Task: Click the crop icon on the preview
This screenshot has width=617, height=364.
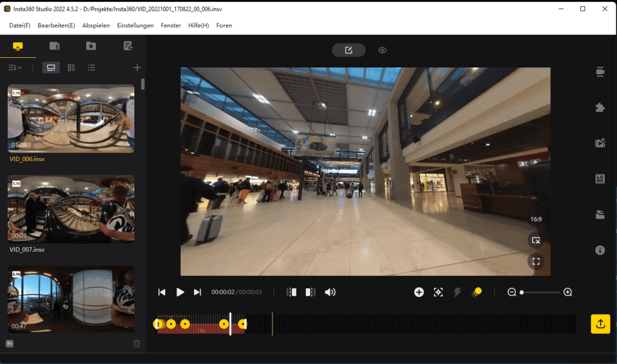Action: (536, 240)
